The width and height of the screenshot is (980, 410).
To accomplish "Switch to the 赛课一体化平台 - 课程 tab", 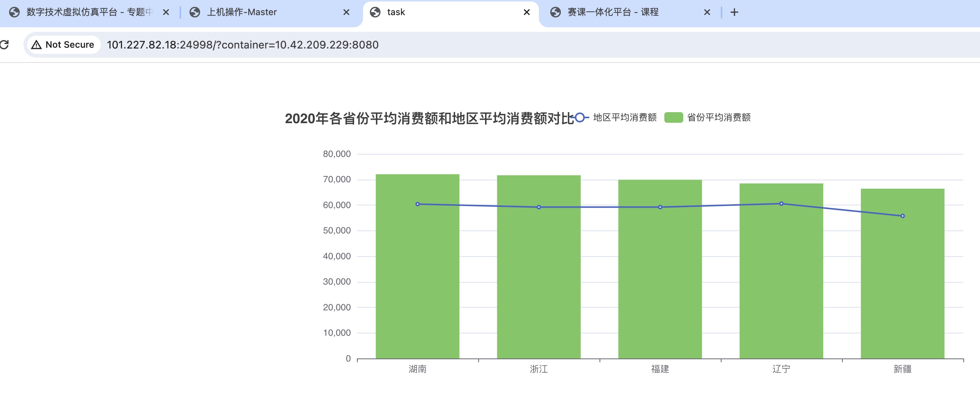I will (x=612, y=13).
